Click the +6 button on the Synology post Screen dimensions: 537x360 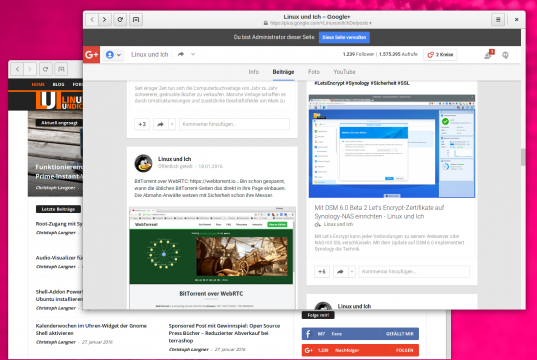(x=322, y=272)
